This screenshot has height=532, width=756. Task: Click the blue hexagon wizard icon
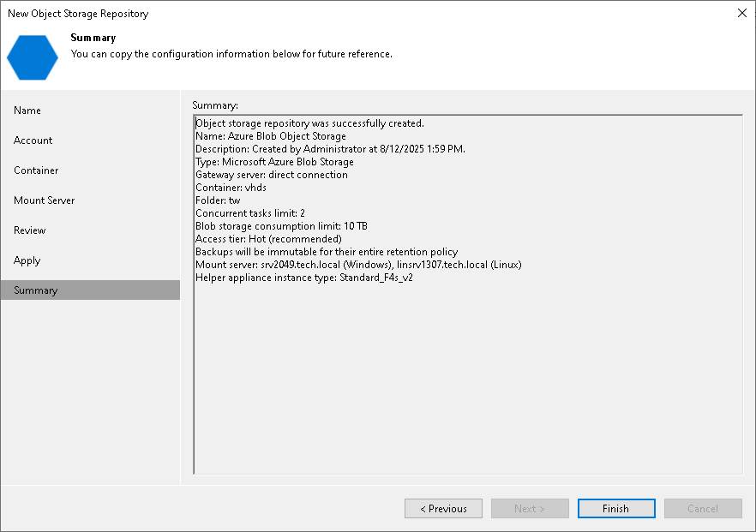pyautogui.click(x=33, y=57)
